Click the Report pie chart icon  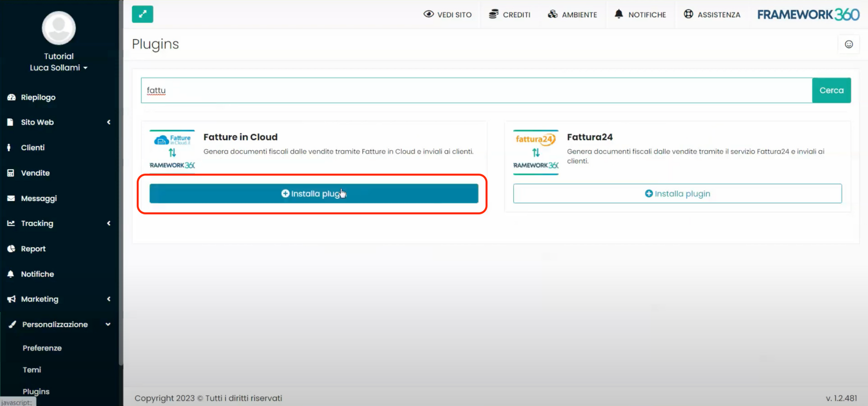[x=11, y=248]
